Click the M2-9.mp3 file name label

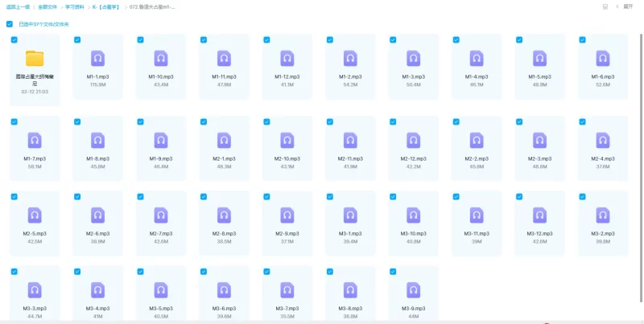[287, 233]
